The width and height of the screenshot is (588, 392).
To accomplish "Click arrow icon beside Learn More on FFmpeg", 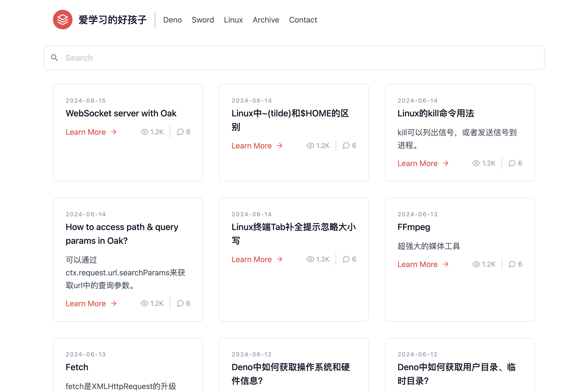I will pyautogui.click(x=445, y=264).
